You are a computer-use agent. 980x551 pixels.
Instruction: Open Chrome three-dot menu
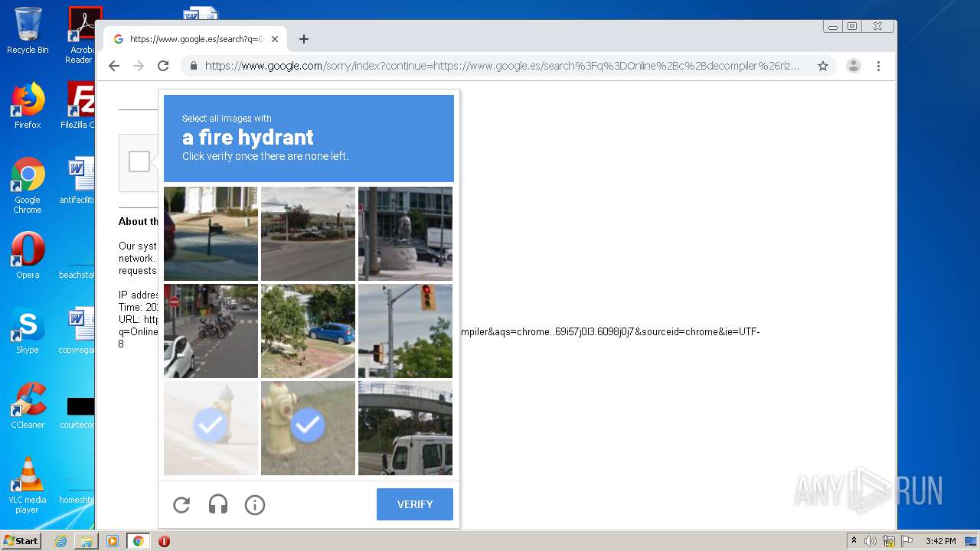point(878,66)
